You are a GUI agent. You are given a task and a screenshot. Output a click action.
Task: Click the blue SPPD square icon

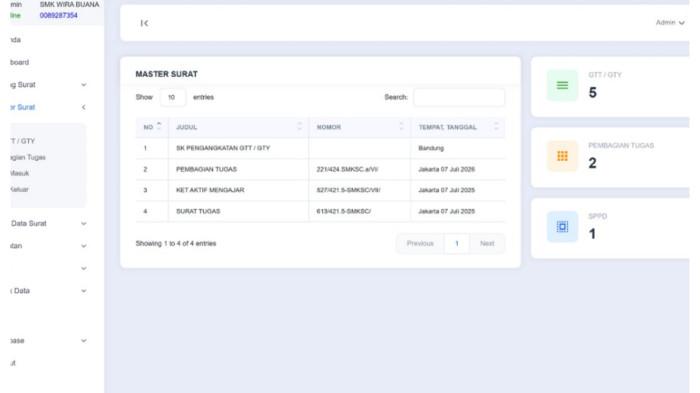(x=562, y=227)
